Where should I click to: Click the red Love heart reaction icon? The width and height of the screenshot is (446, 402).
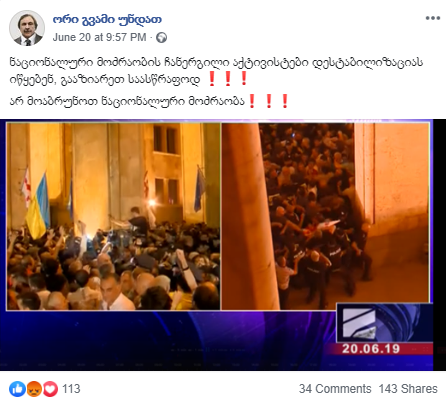pos(50,389)
